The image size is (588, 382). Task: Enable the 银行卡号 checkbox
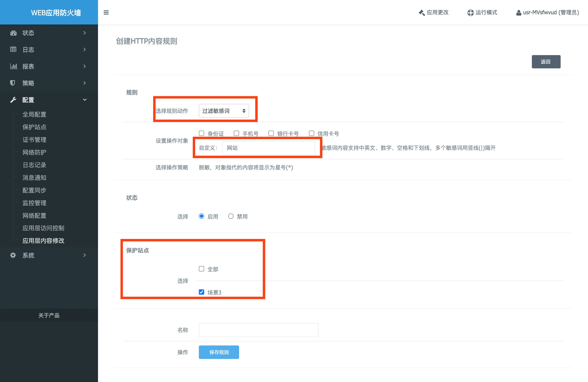(x=271, y=133)
